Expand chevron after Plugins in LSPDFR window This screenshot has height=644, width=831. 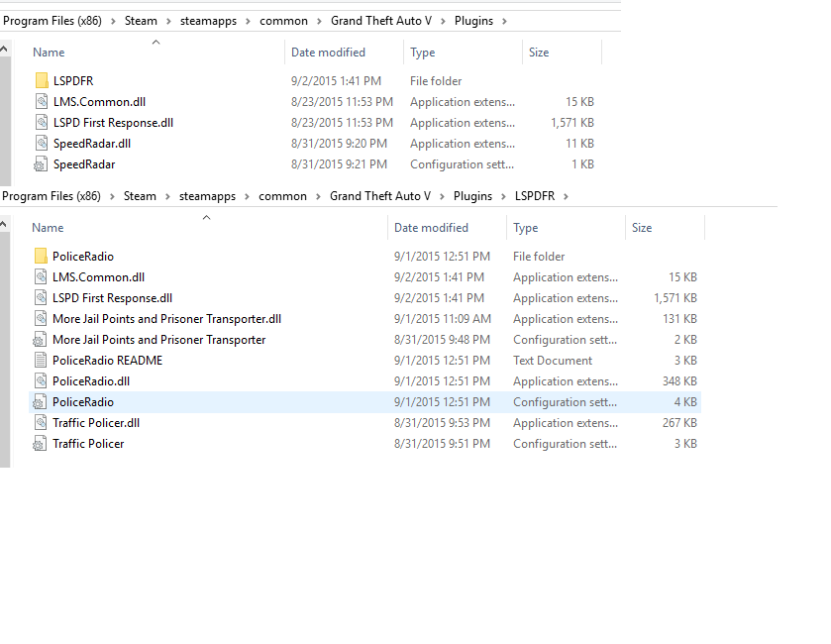pos(503,196)
